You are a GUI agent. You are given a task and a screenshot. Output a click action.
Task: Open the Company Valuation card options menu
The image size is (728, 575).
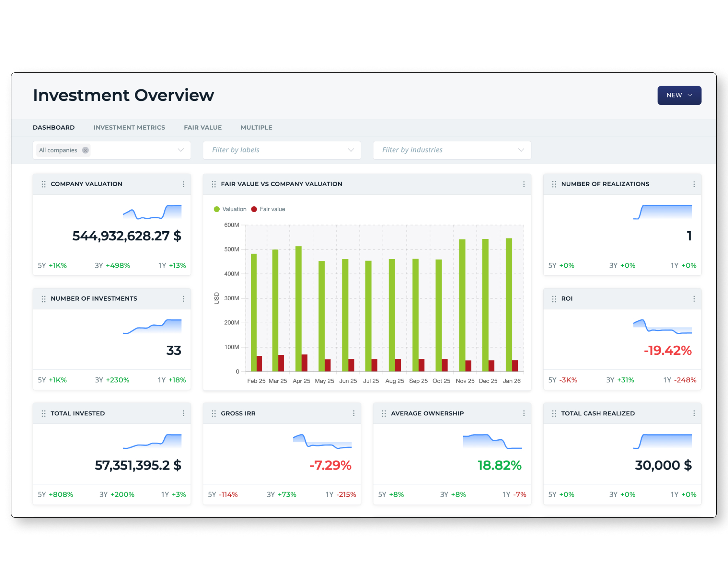184,184
